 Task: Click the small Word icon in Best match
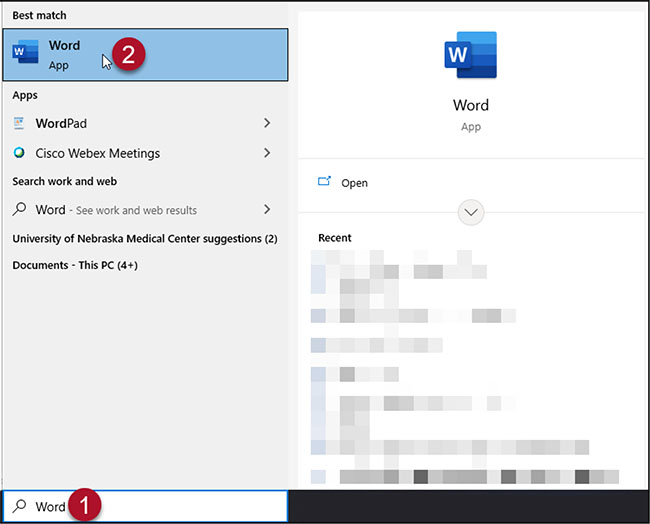25,52
